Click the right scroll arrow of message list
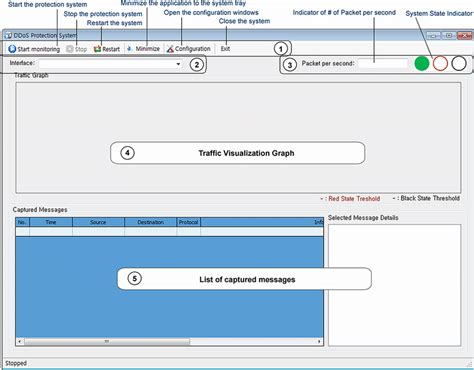This screenshot has height=370, width=474. [319, 341]
